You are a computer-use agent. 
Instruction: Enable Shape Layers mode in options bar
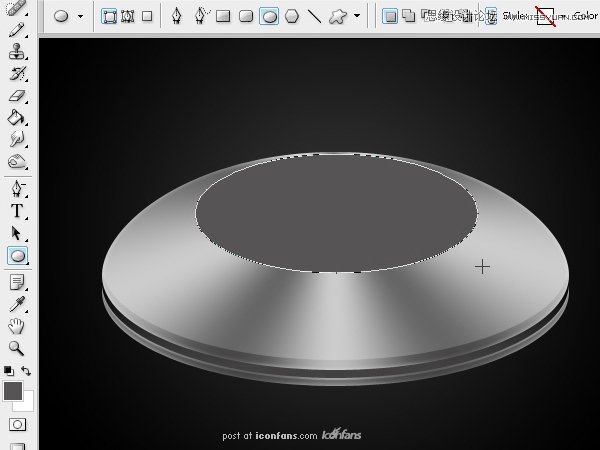click(x=110, y=16)
